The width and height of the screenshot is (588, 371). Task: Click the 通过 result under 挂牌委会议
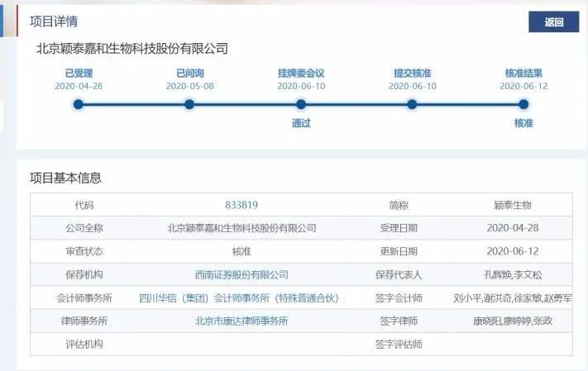pyautogui.click(x=301, y=123)
